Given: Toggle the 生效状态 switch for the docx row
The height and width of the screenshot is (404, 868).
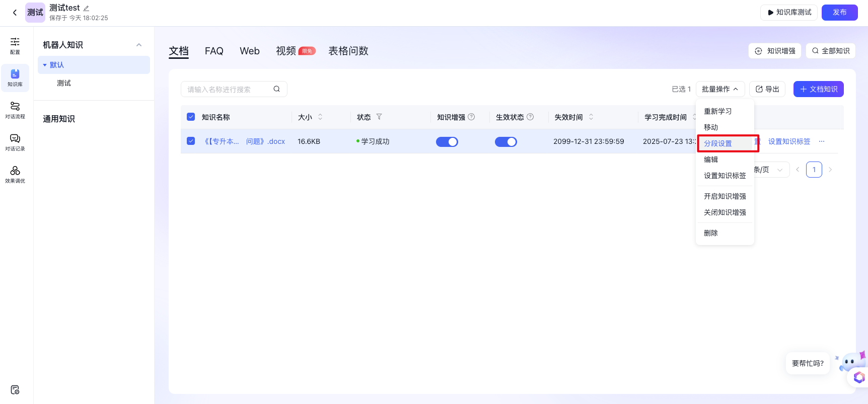Looking at the screenshot, I should click(505, 142).
